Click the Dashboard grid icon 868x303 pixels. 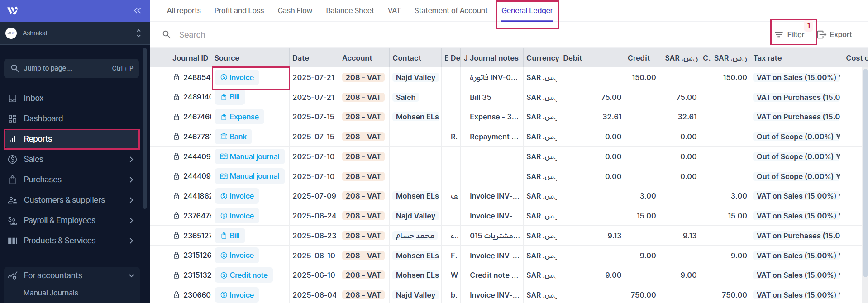coord(13,118)
